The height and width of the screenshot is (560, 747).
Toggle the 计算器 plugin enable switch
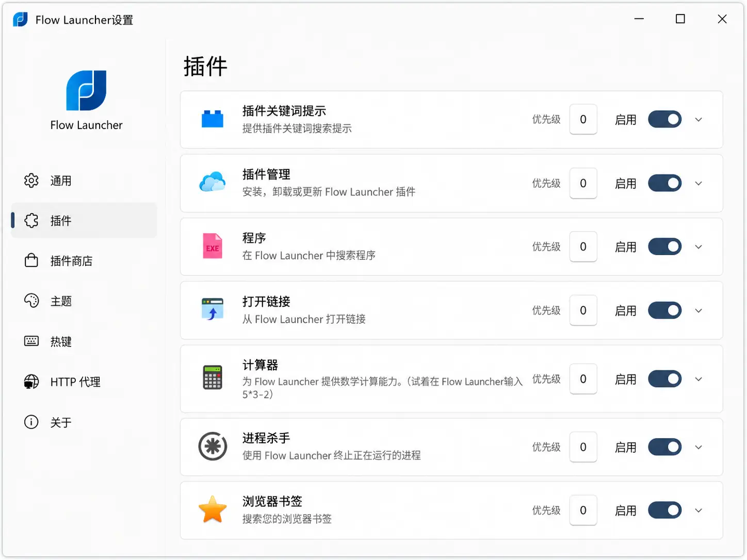pos(664,379)
